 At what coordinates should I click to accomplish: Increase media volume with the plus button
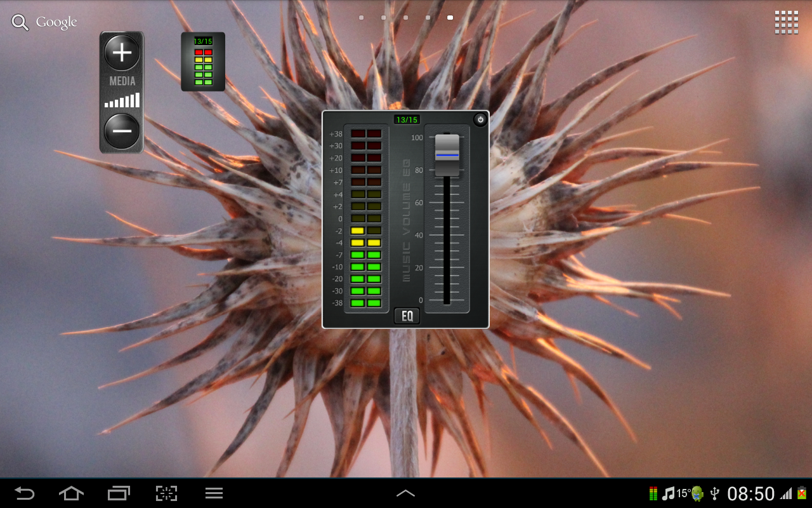122,53
